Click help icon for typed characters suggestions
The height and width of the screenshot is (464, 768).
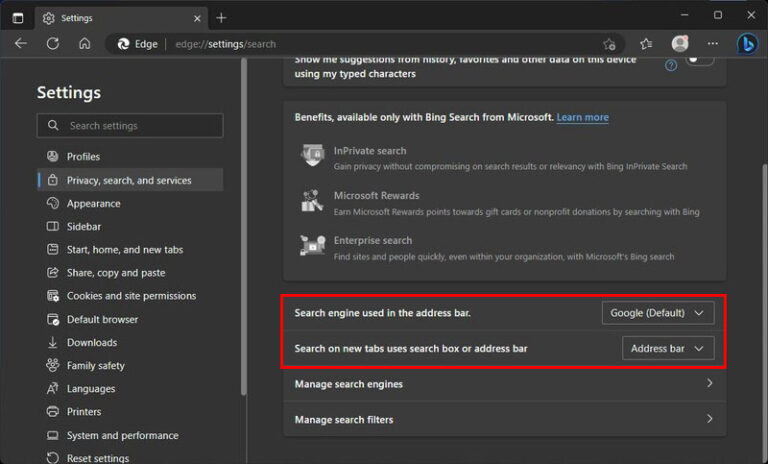pyautogui.click(x=671, y=65)
